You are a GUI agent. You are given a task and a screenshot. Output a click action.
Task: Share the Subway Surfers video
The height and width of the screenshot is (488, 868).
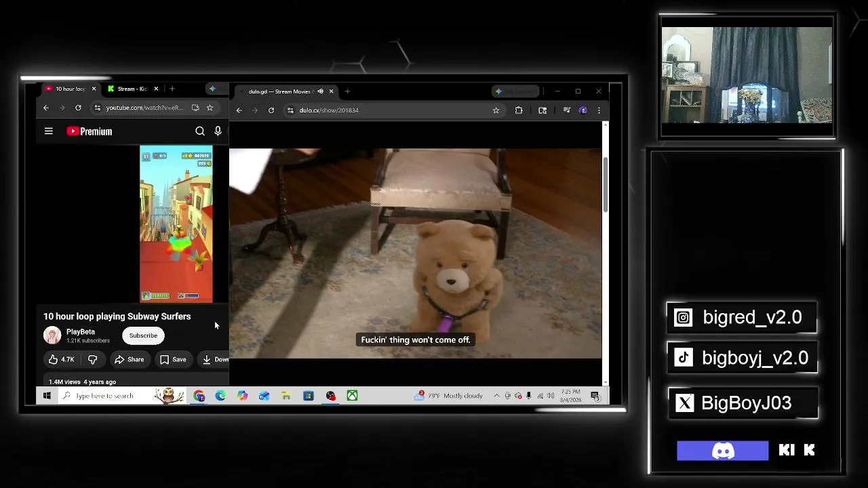[129, 359]
